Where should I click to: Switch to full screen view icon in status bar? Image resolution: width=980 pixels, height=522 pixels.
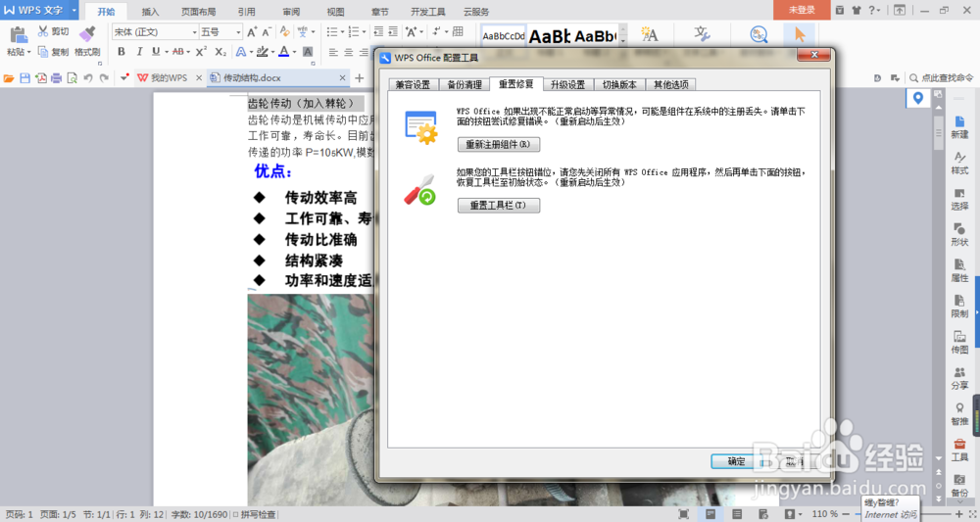pos(684,514)
